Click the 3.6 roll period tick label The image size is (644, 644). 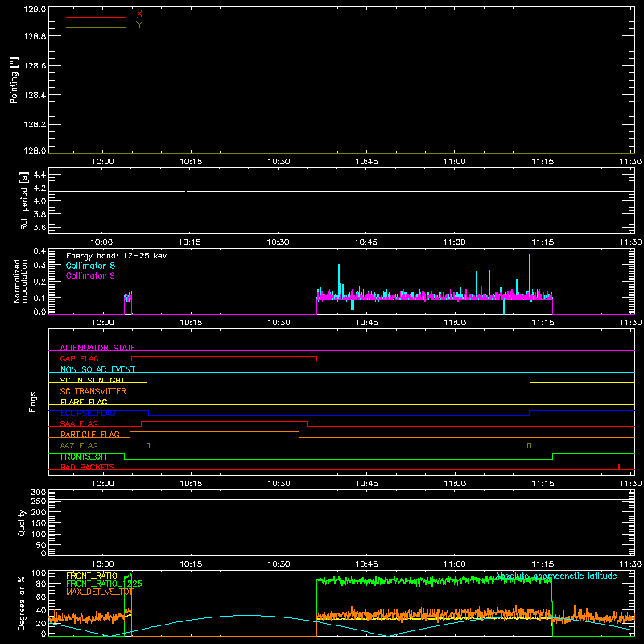click(x=39, y=228)
